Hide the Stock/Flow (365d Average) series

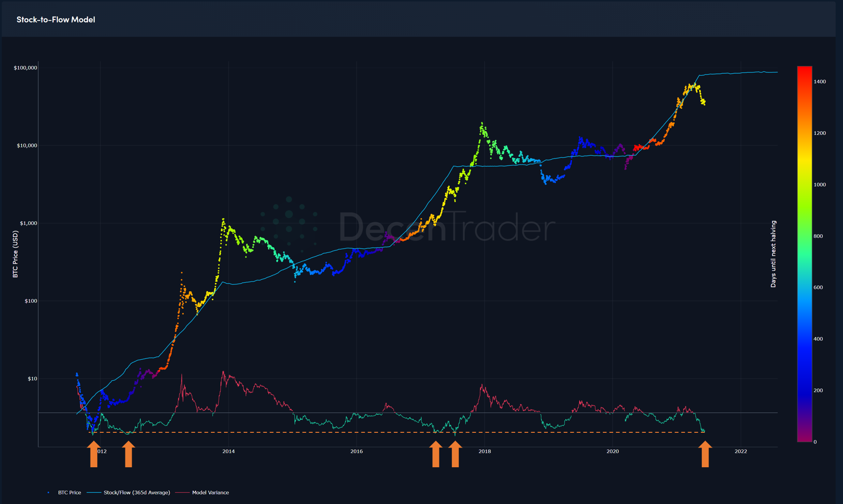click(137, 492)
